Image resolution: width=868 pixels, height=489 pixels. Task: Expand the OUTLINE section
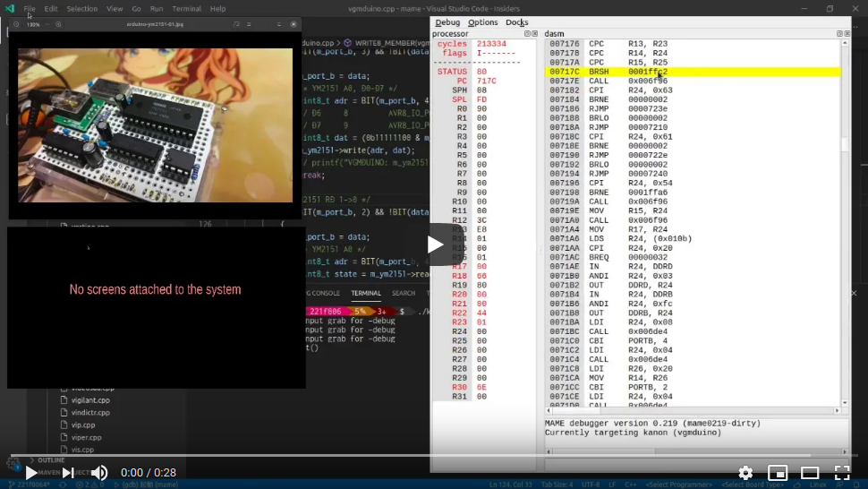tap(51, 460)
